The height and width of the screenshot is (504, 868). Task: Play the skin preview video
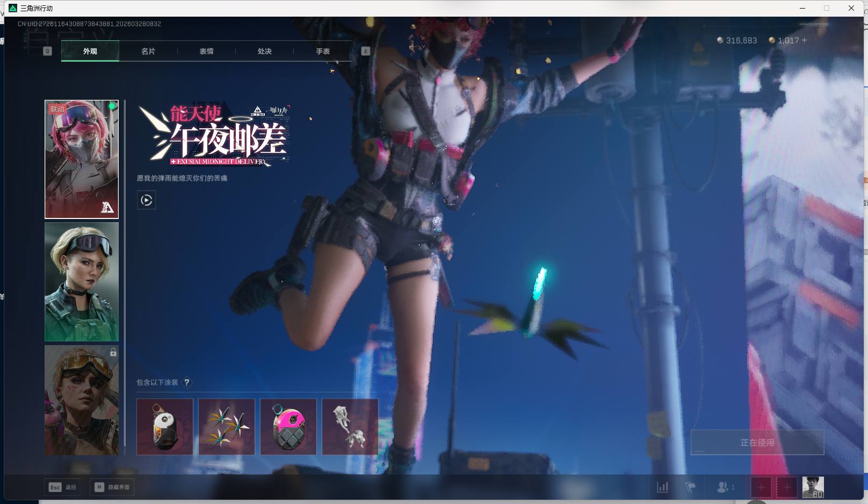[147, 200]
